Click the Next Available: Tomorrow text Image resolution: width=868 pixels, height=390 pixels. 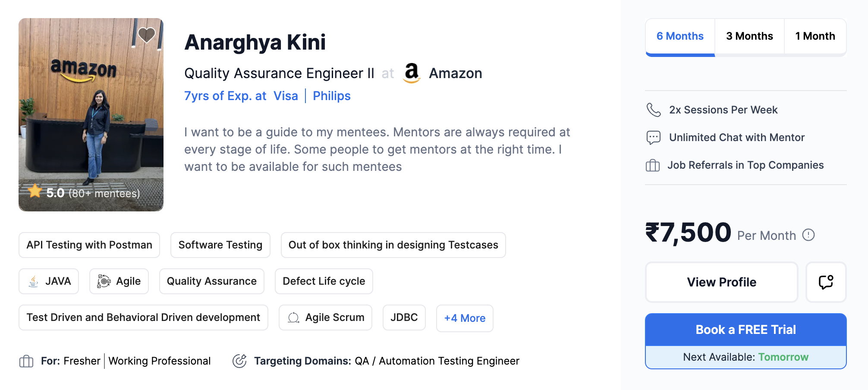pos(745,357)
